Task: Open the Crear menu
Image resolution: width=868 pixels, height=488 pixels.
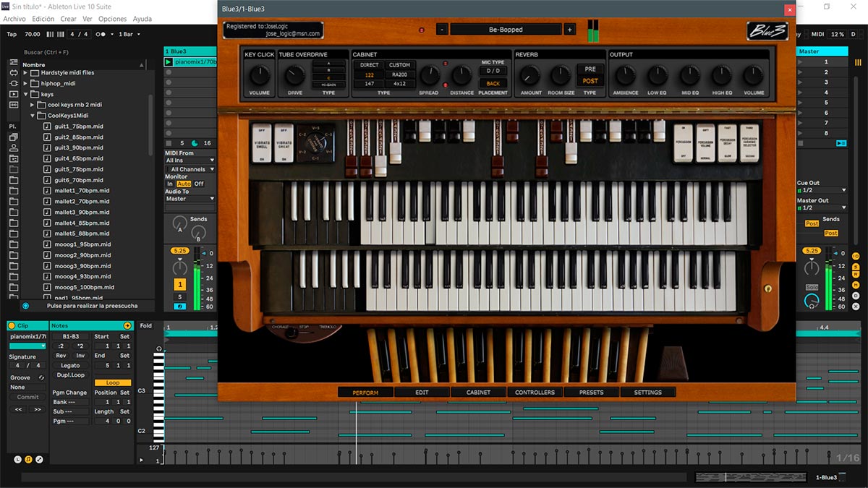Action: [68, 19]
